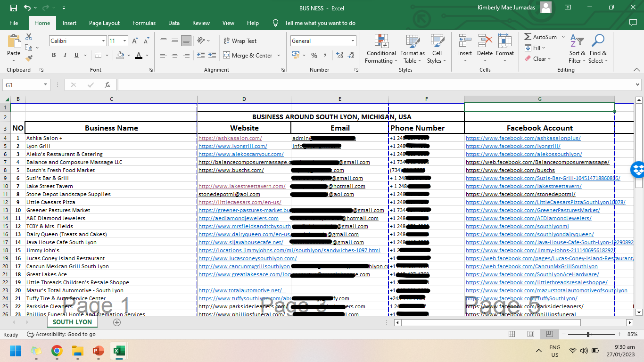This screenshot has height=362, width=644.
Task: Toggle Wrap Text
Action: (240, 41)
